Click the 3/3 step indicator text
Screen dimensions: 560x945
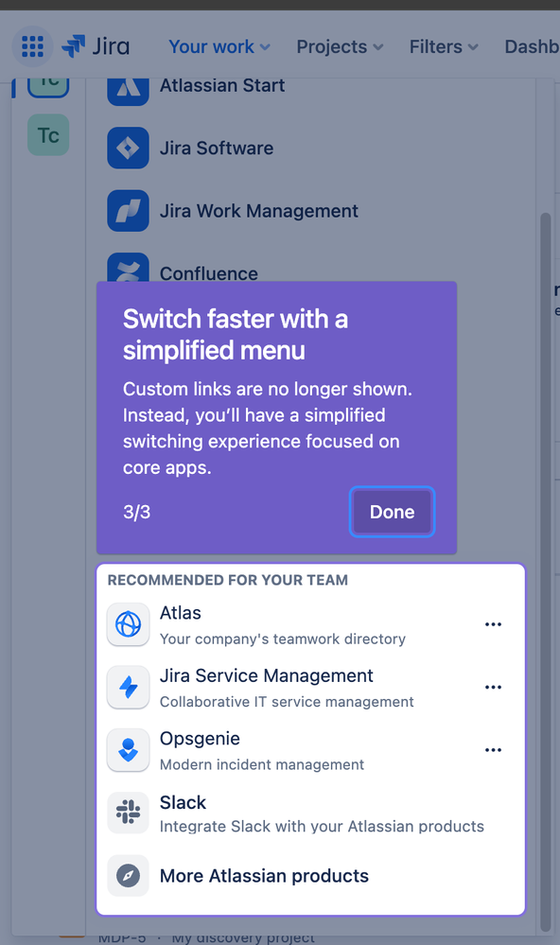(137, 513)
